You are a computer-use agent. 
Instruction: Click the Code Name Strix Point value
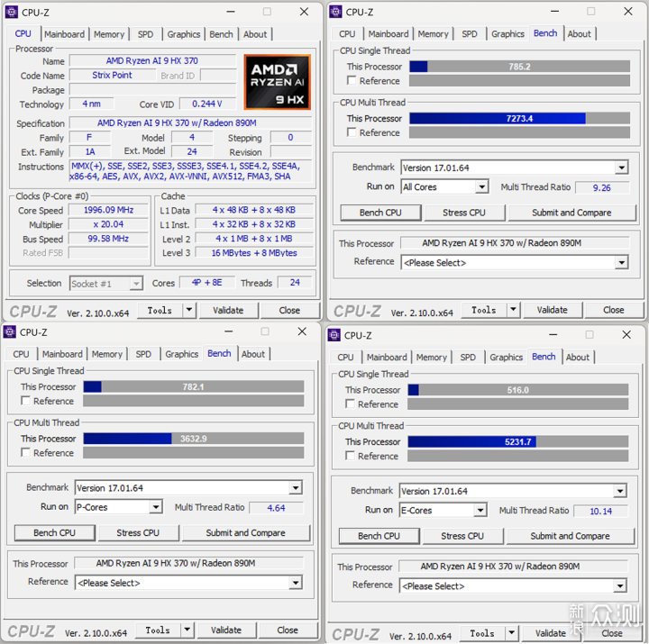pyautogui.click(x=112, y=76)
